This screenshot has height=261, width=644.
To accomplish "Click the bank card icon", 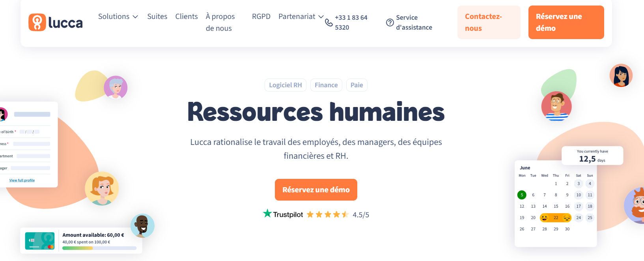I will [40, 241].
